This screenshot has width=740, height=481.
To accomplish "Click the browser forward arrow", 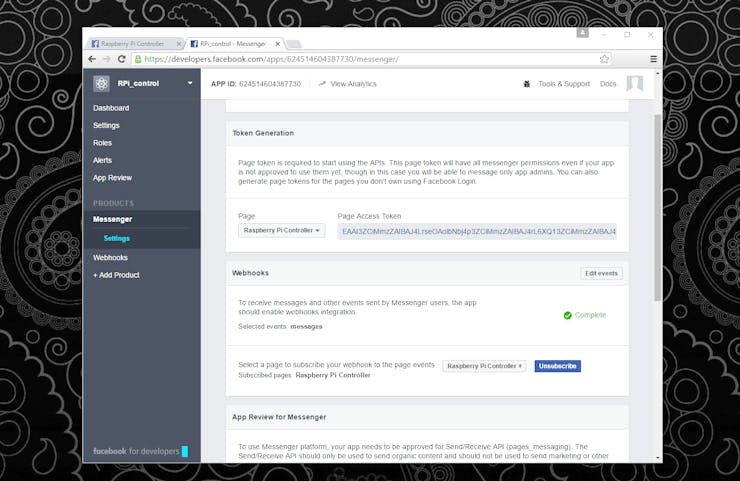I will (x=107, y=59).
